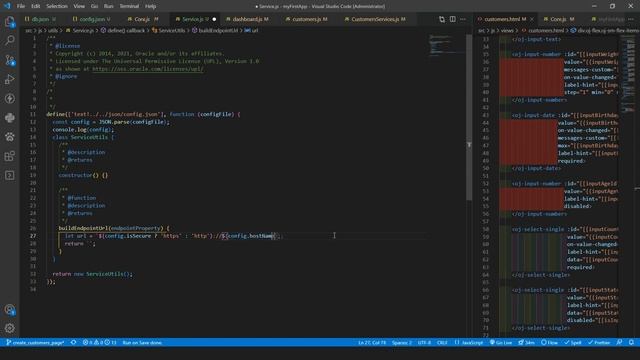Toggle the Spell checker in the status bar
640x360 pixels.
pos(573,342)
